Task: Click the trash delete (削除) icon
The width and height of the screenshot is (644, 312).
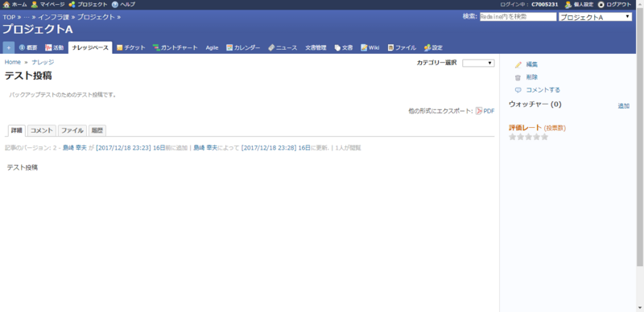Action: tap(518, 77)
